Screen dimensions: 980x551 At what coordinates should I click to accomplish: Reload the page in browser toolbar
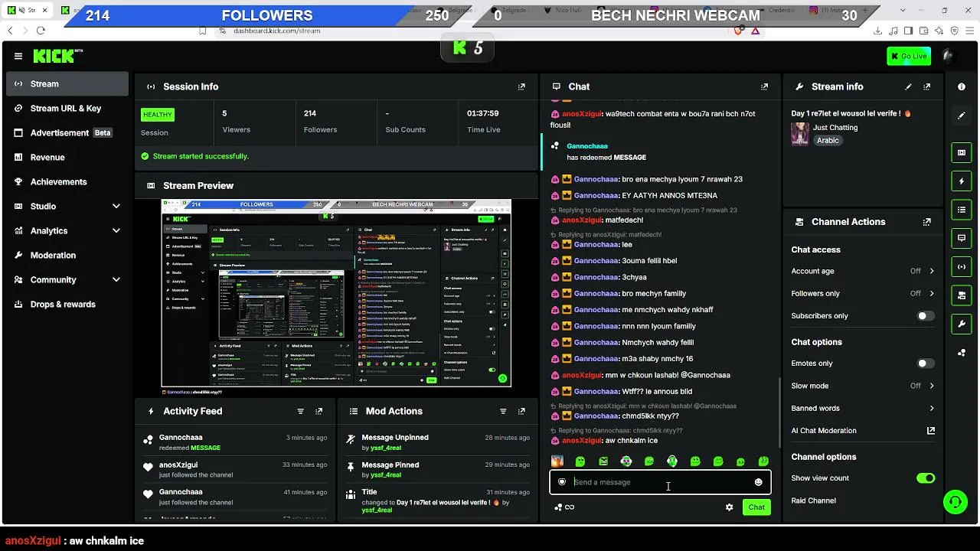[41, 31]
